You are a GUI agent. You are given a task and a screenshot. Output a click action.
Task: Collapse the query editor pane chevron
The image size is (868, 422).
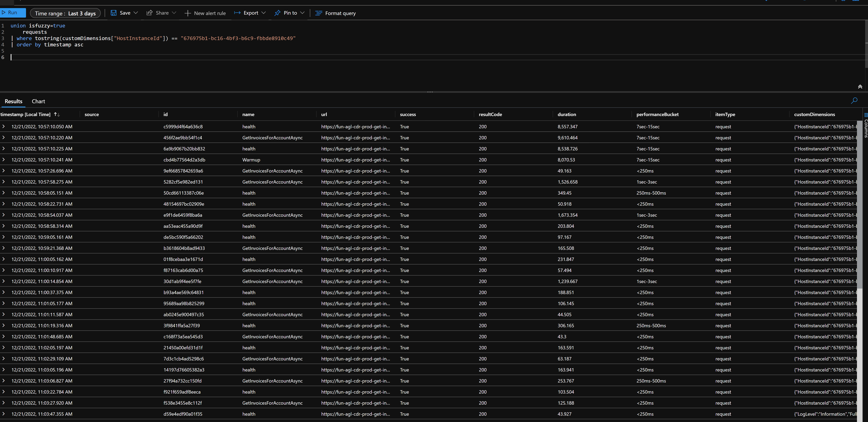(x=860, y=86)
